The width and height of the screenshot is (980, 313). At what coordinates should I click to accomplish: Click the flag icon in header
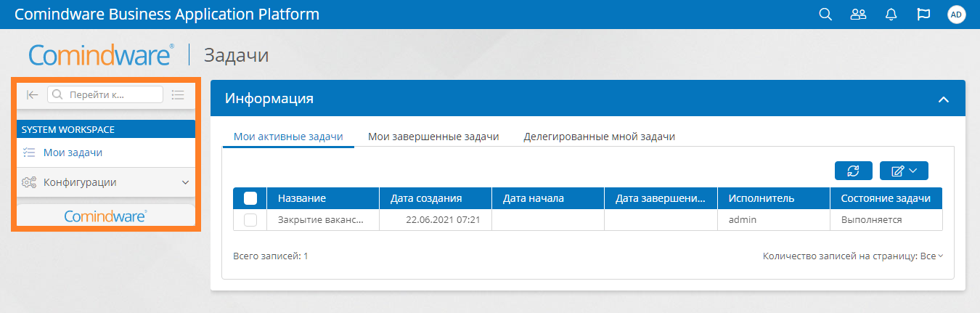[x=924, y=15]
